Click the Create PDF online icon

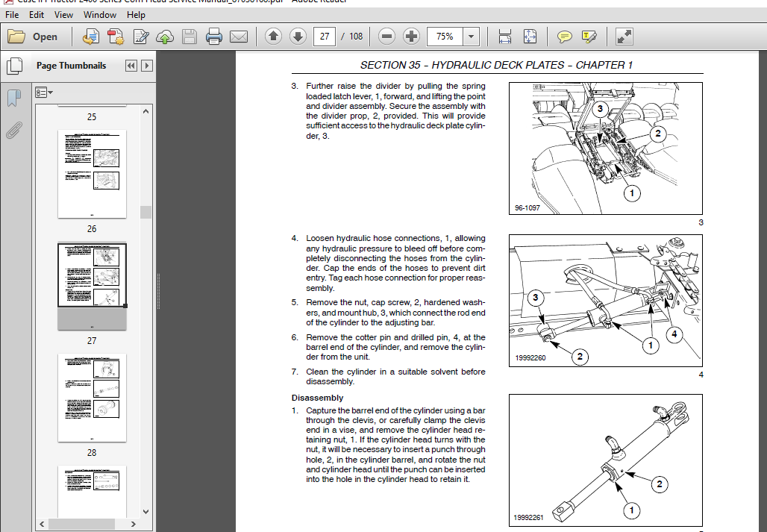click(90, 37)
